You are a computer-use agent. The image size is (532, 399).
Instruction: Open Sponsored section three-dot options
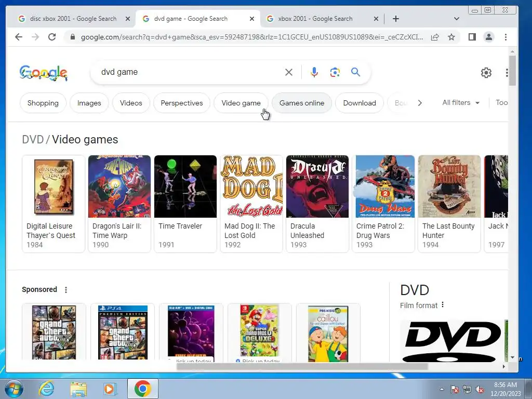point(66,290)
